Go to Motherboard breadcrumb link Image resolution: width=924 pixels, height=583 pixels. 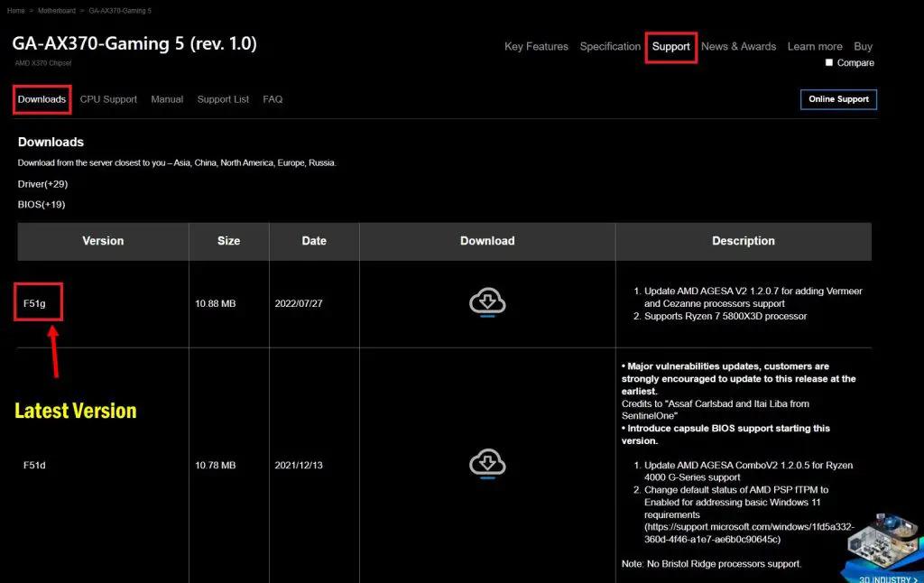coord(57,11)
